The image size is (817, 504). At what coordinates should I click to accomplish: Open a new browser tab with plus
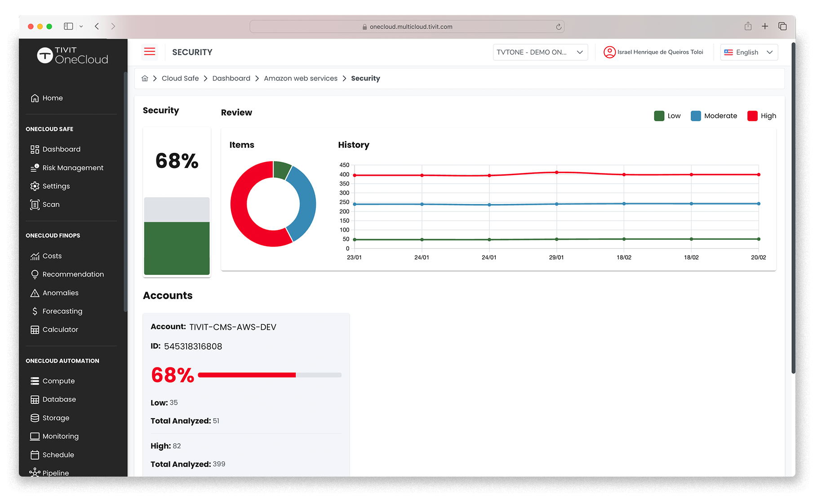765,26
